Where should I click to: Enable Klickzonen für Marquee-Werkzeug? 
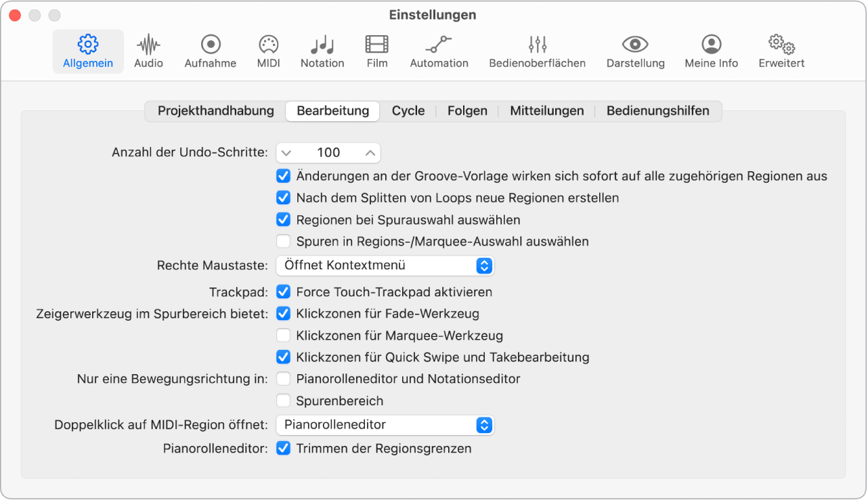pyautogui.click(x=283, y=336)
